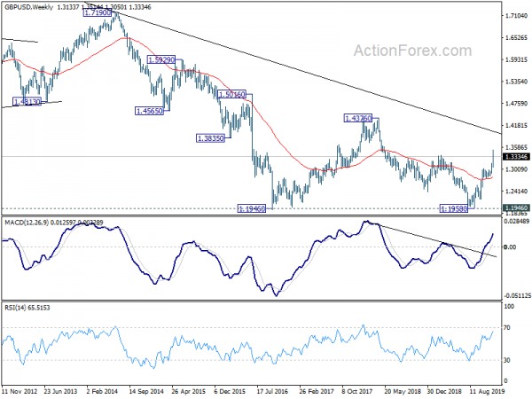Click the 1.41815 price axis value
Screen dimensions: 532x399
(516, 126)
